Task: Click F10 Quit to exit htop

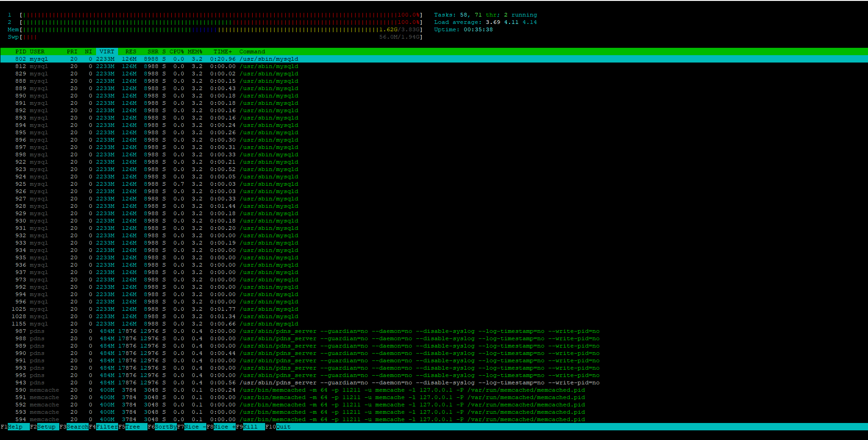Action: point(278,427)
